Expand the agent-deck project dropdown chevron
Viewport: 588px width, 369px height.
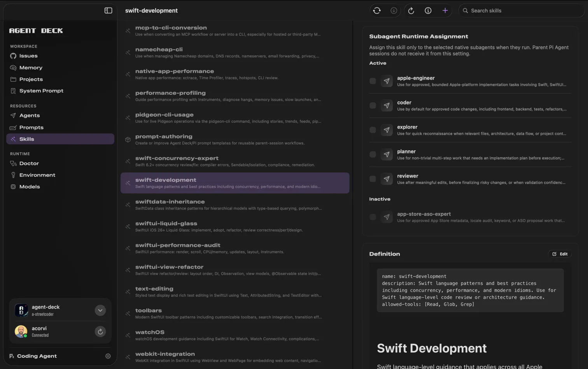coord(100,310)
